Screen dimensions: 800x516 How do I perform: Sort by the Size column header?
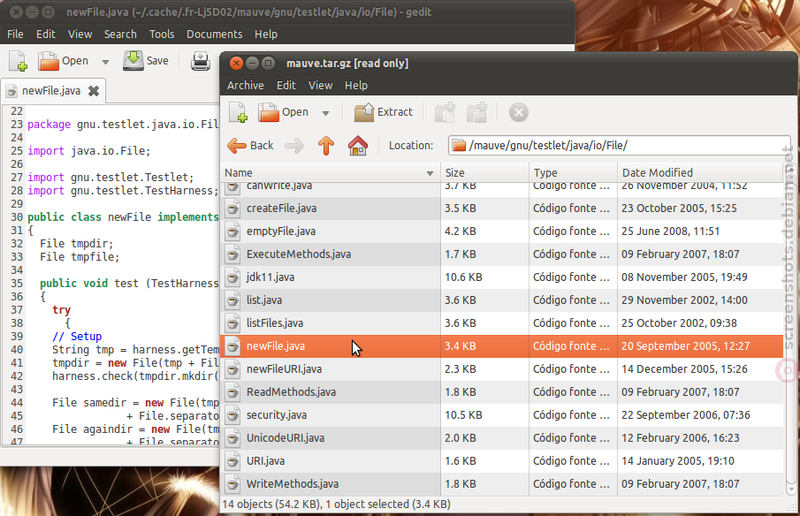[x=485, y=173]
